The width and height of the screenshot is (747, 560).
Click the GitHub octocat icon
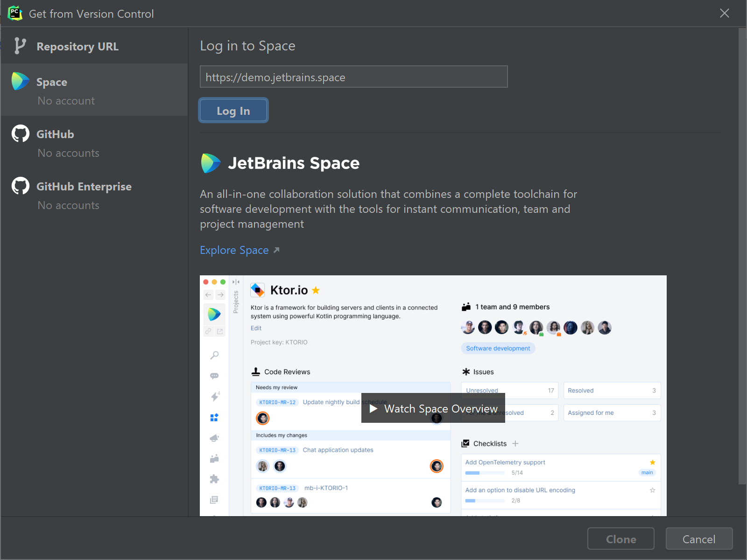(20, 134)
